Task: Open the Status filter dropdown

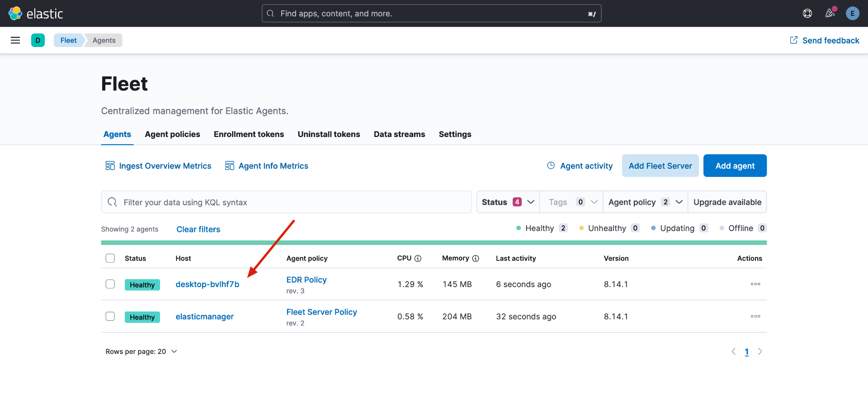Action: tap(508, 202)
